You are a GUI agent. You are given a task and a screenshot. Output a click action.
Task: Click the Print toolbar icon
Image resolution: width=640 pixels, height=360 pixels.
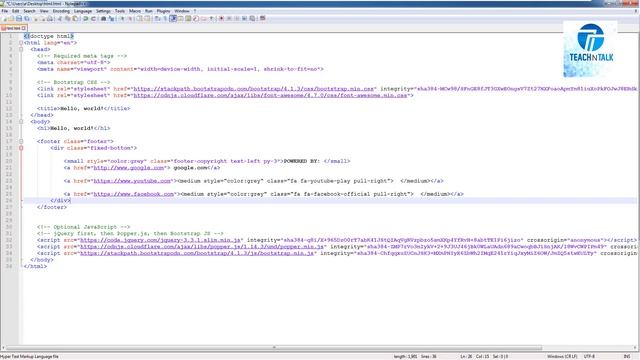(50, 18)
